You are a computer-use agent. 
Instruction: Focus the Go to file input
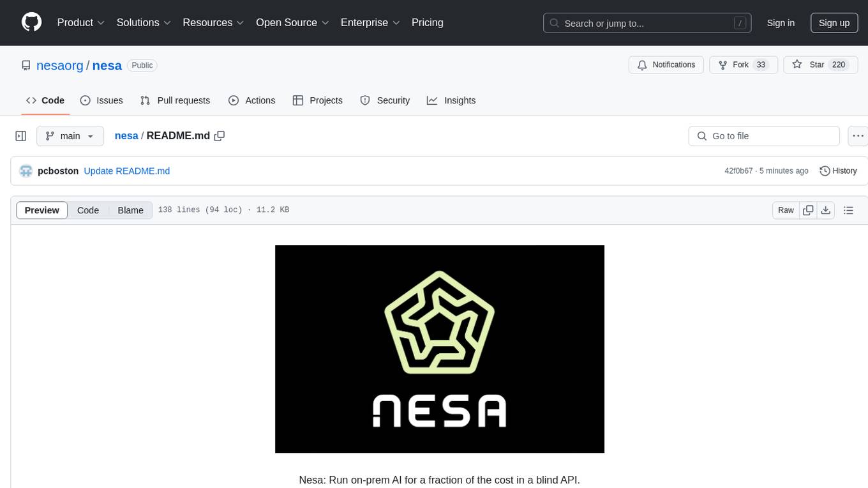(x=764, y=136)
